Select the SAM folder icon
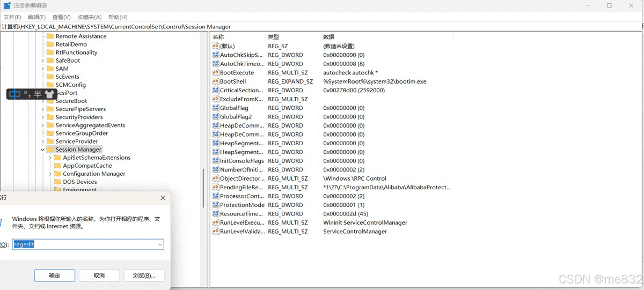This screenshot has height=290, width=644. (x=50, y=69)
